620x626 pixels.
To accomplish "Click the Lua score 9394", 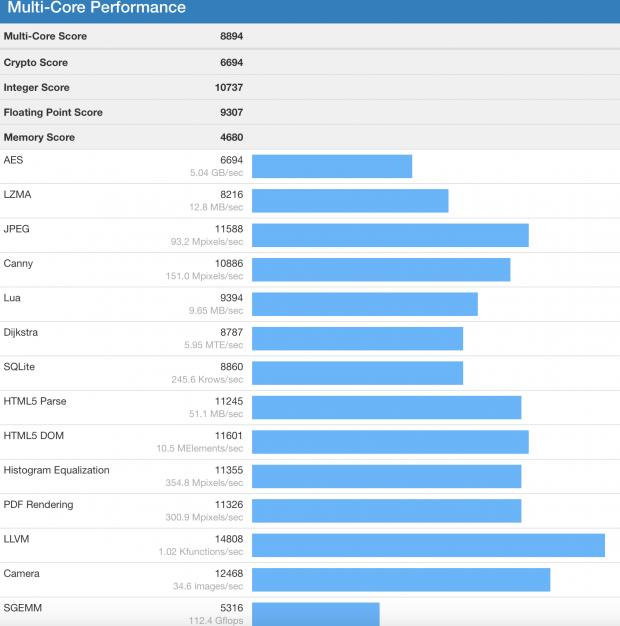I will (x=231, y=298).
